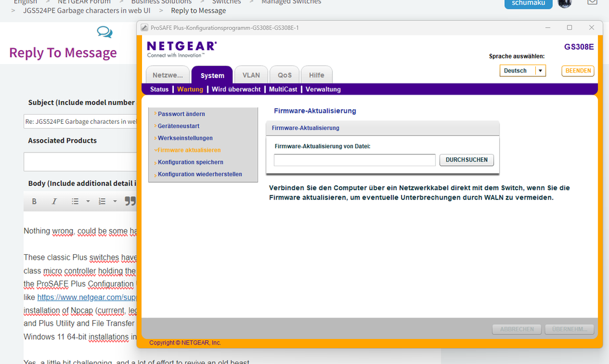Switch to the VLAN tab
609x364 pixels.
tap(251, 75)
